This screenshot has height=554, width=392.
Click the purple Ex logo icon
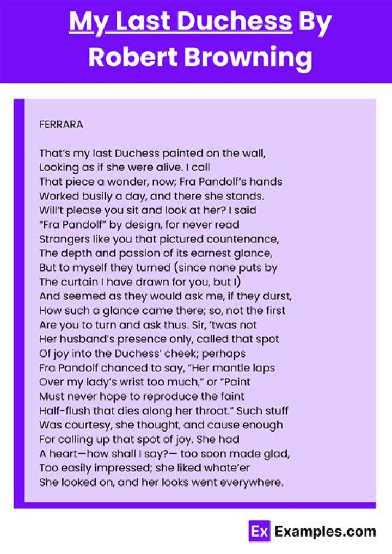pos(259,531)
